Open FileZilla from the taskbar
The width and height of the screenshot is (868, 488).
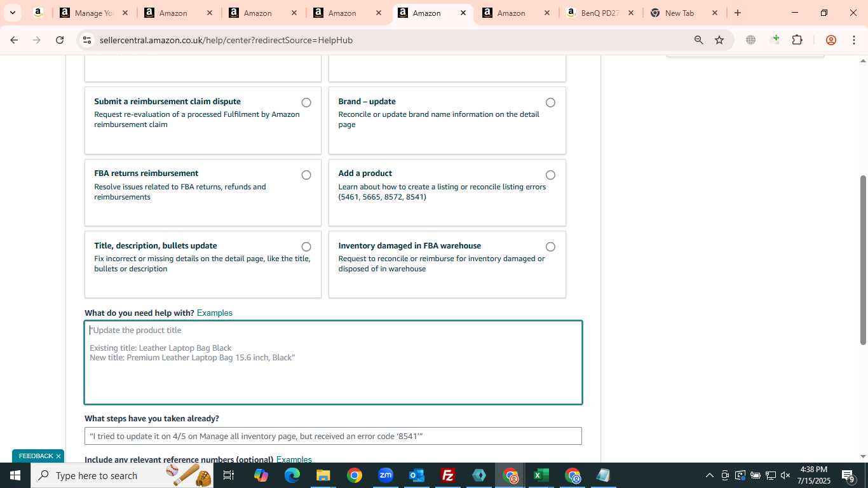[448, 475]
